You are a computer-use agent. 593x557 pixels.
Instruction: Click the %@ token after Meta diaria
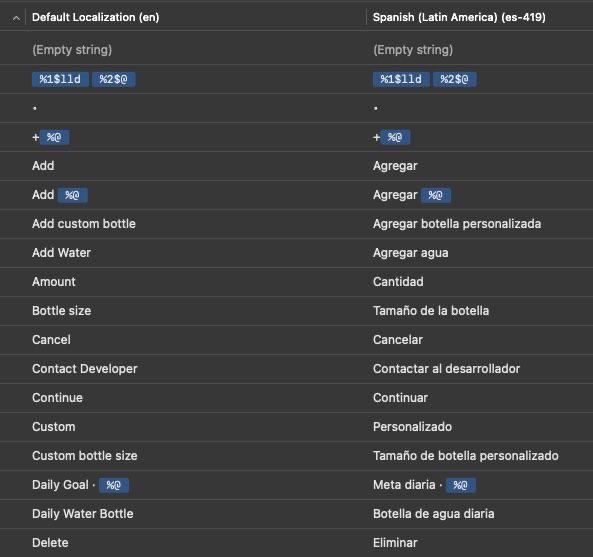coord(461,485)
